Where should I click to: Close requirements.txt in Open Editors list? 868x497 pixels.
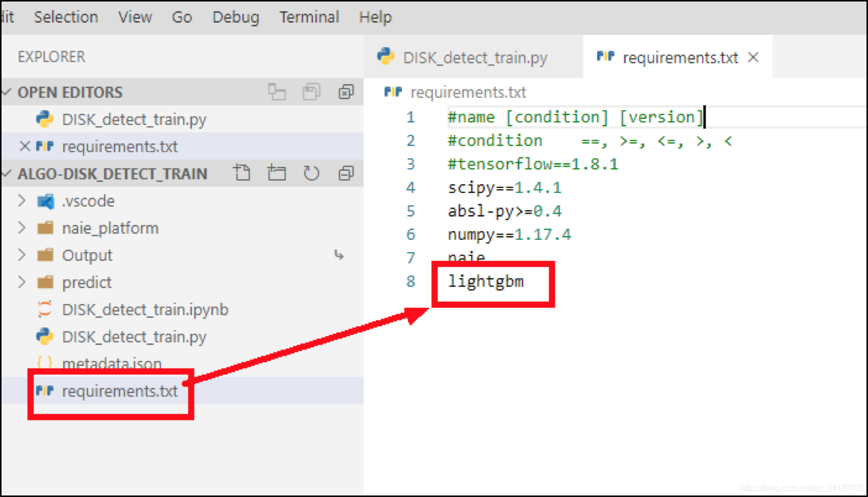pos(24,147)
